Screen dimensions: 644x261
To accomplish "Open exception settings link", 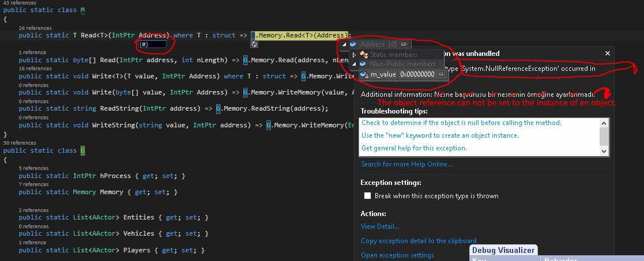I will click(397, 255).
